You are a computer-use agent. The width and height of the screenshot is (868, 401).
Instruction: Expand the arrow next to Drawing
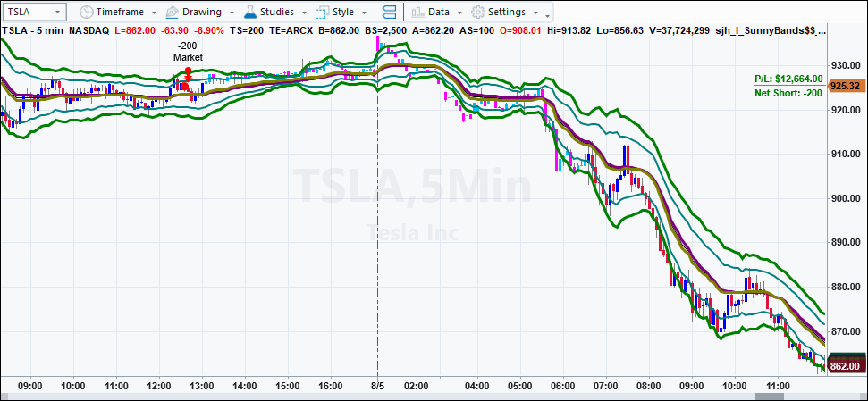tap(232, 13)
